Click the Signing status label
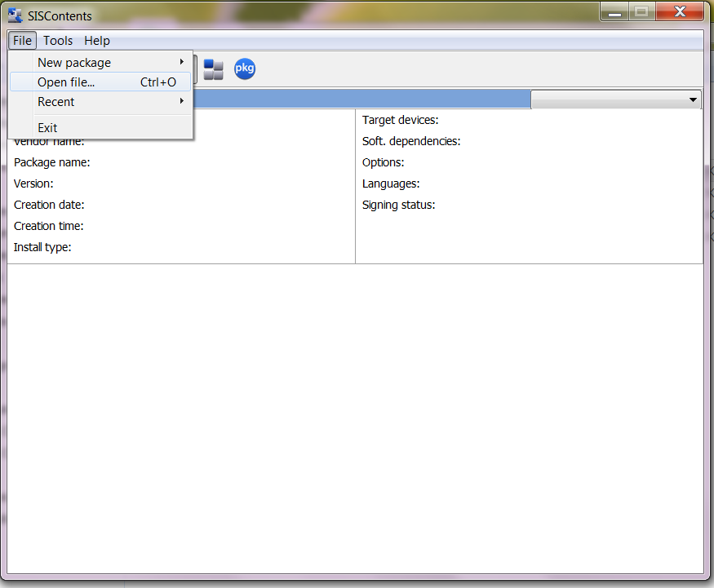 click(x=398, y=205)
